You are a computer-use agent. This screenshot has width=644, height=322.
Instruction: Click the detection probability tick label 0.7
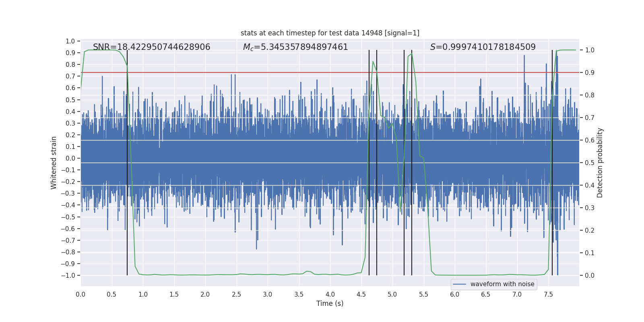pos(590,118)
